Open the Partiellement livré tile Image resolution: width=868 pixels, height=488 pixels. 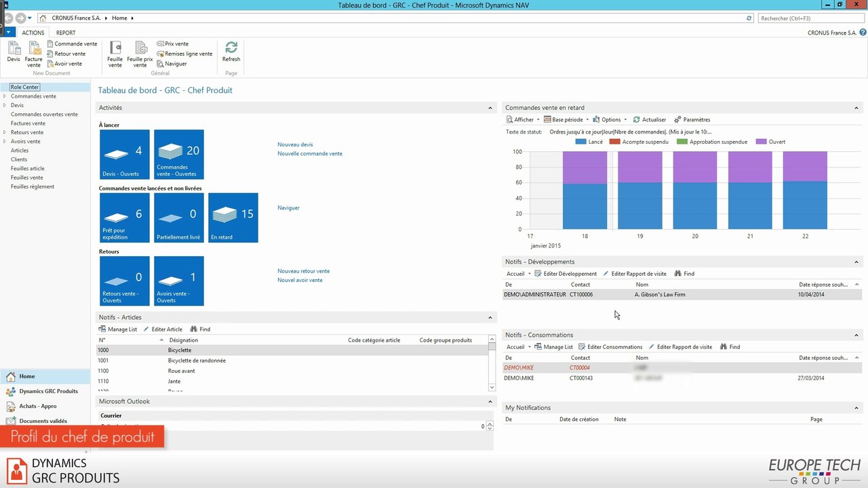click(x=179, y=218)
